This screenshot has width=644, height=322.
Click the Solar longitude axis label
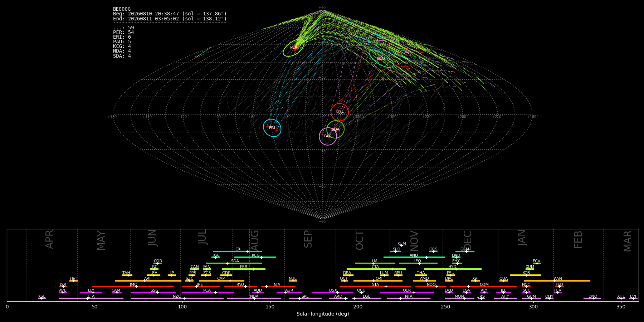(323, 314)
